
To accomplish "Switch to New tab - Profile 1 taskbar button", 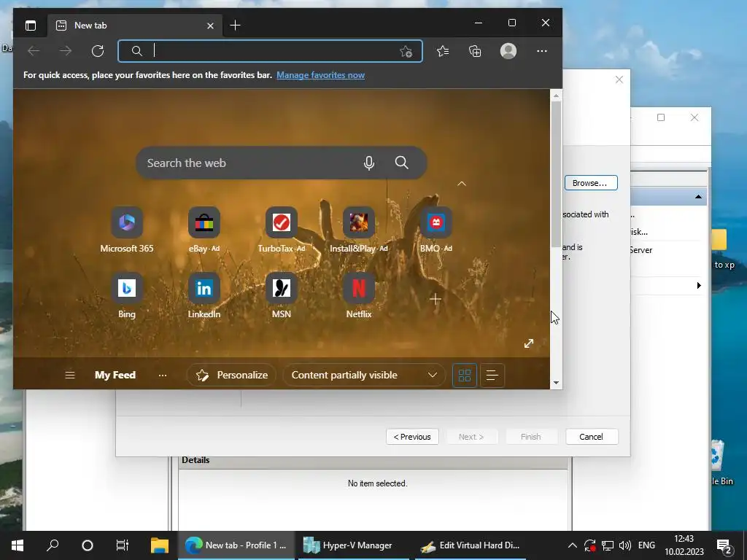I will pyautogui.click(x=236, y=545).
